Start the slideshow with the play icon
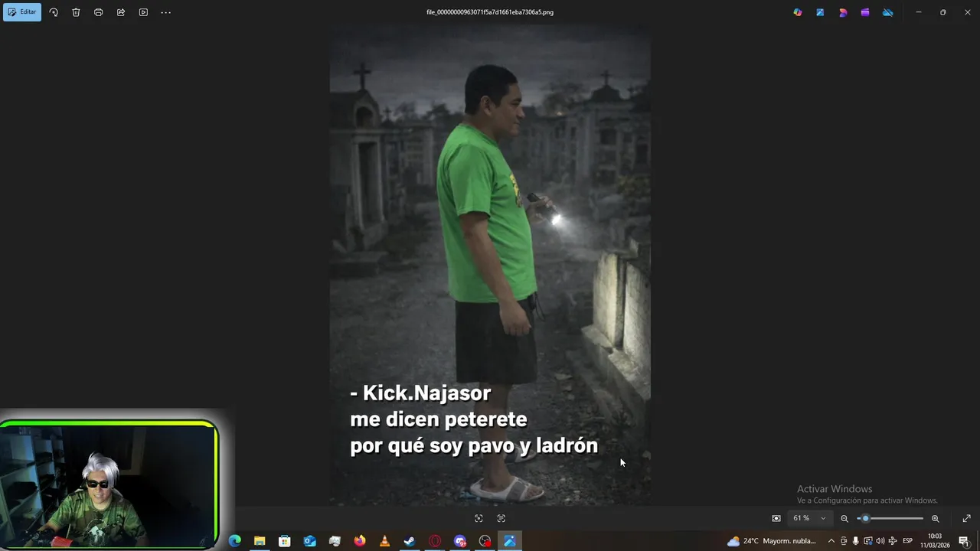Viewport: 980px width, 551px height. [x=143, y=12]
